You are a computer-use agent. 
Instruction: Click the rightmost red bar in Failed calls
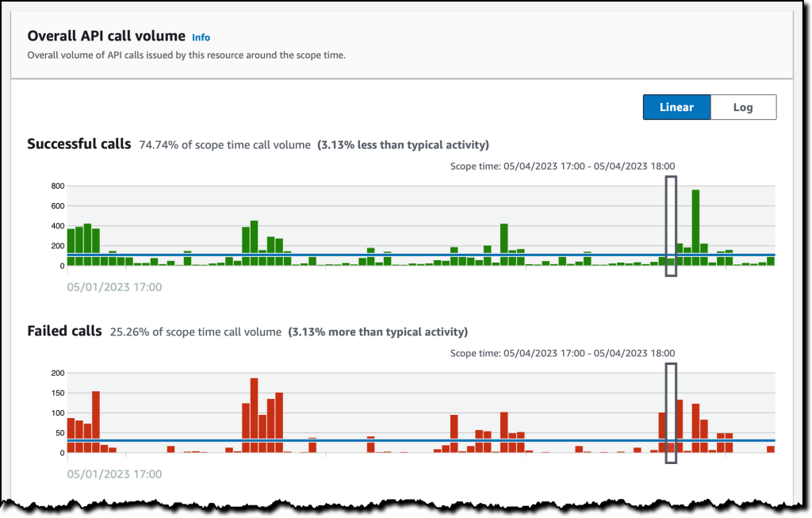click(x=770, y=449)
